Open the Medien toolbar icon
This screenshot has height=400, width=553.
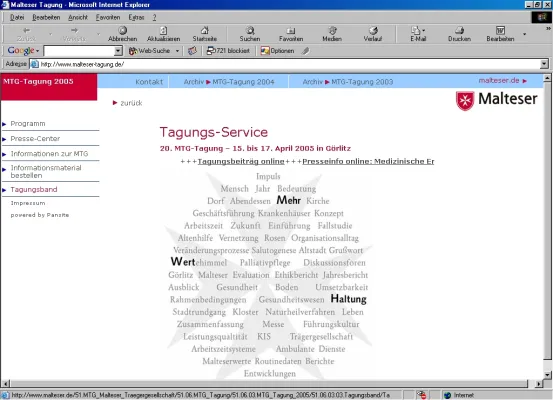(x=332, y=31)
